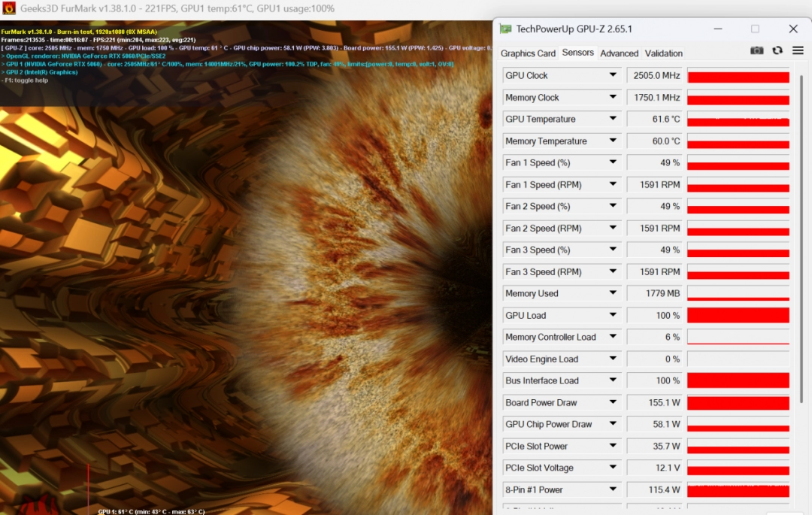Screen dimensions: 812x515
Task: Click the GPU-Z app icon in title bar
Action: pos(506,29)
